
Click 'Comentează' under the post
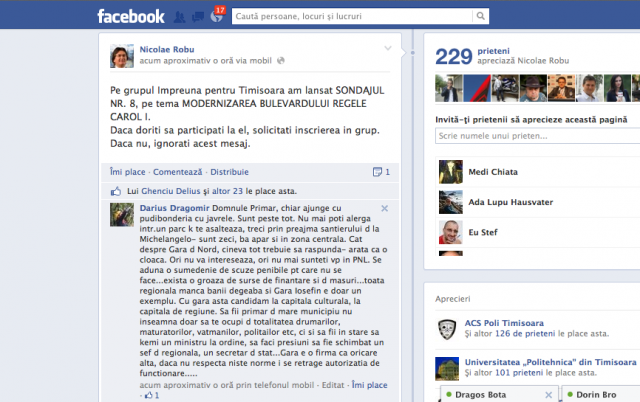click(178, 172)
